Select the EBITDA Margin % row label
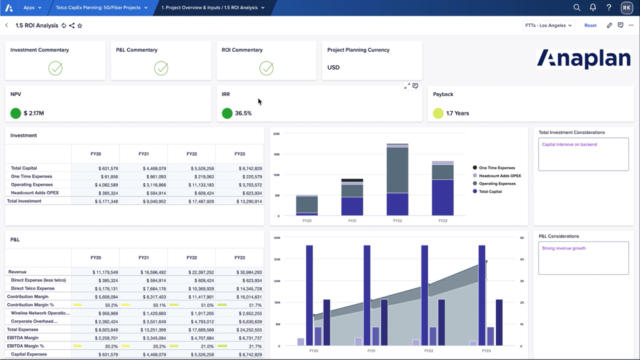The width and height of the screenshot is (640, 360). click(25, 346)
